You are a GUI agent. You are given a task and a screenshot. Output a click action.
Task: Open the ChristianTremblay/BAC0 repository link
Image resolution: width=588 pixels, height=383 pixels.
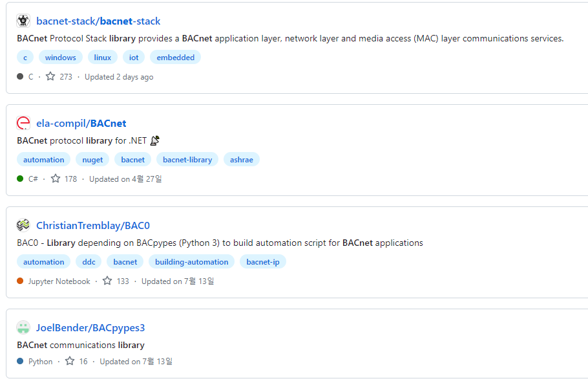(x=93, y=225)
